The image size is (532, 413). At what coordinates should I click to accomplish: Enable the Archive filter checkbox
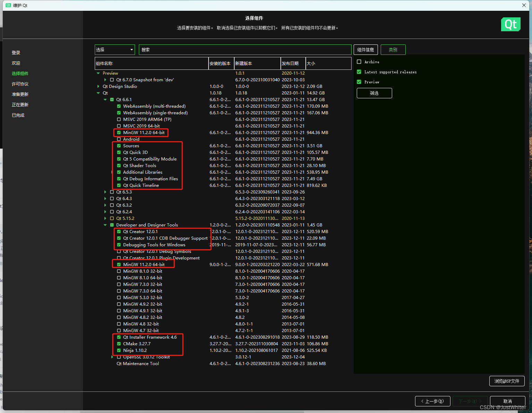[359, 61]
